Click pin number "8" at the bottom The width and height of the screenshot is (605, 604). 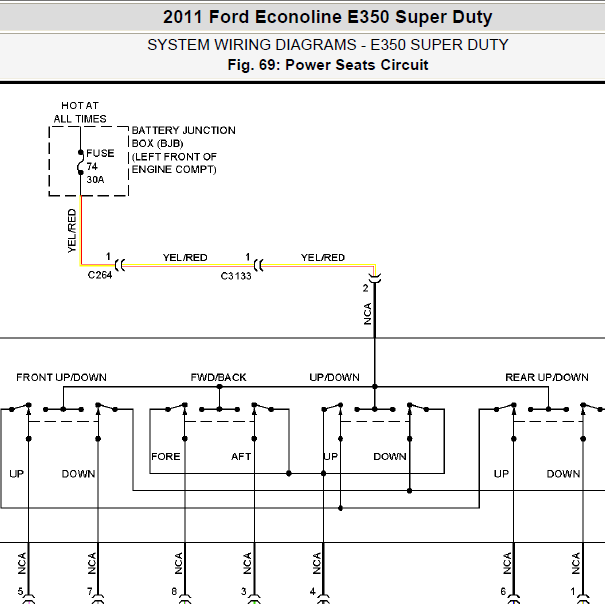click(x=174, y=591)
